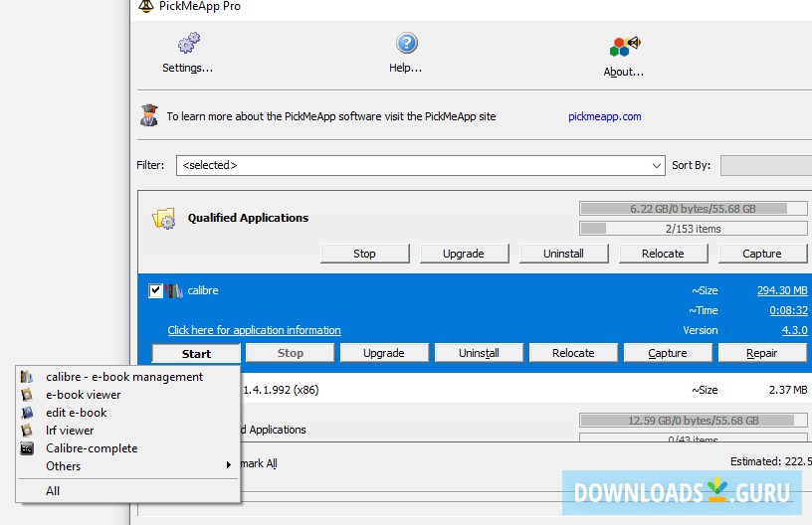The image size is (812, 525).
Task: Click the Stop button in calibre row
Action: click(x=290, y=353)
